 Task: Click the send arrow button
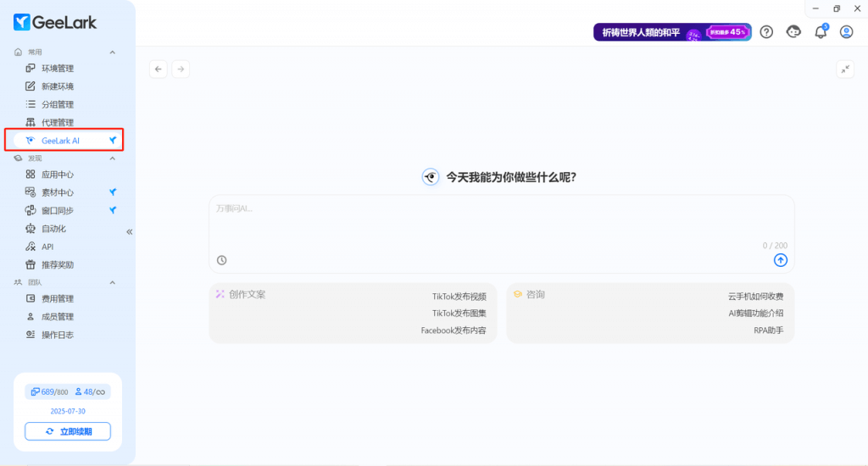click(x=781, y=260)
